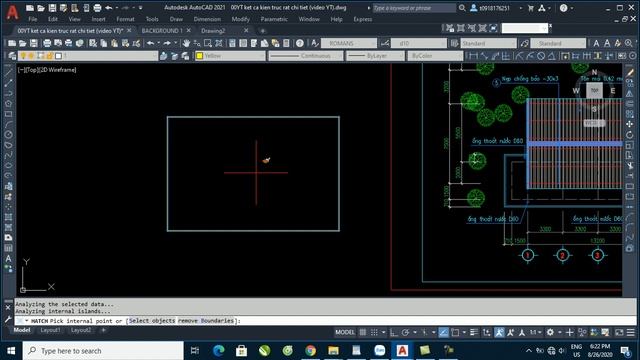The height and width of the screenshot is (360, 640).
Task: Open the Yellow color control dropdown
Action: 231,56
